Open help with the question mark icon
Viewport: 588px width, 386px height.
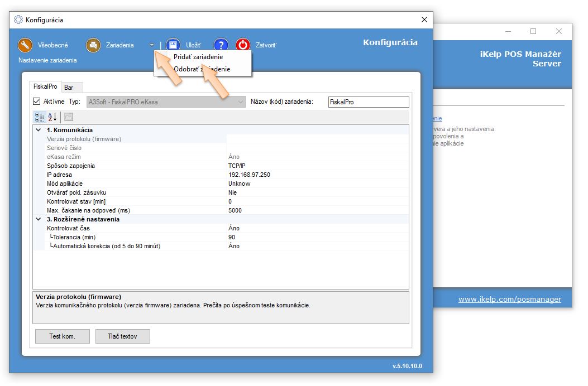click(221, 45)
